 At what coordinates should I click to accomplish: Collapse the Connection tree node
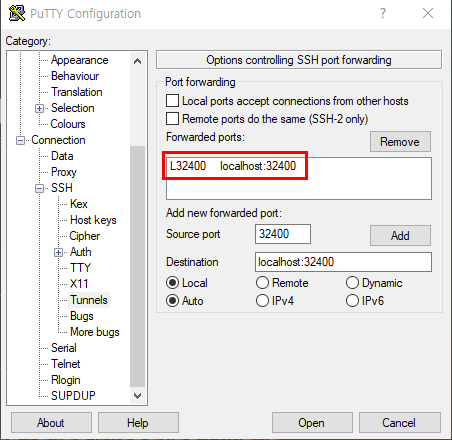point(20,140)
